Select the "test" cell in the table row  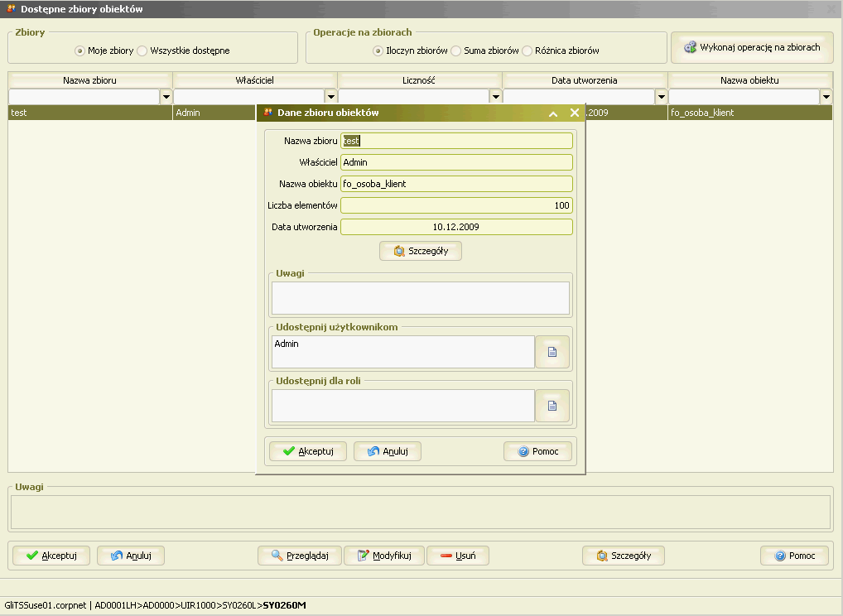pyautogui.click(x=90, y=113)
